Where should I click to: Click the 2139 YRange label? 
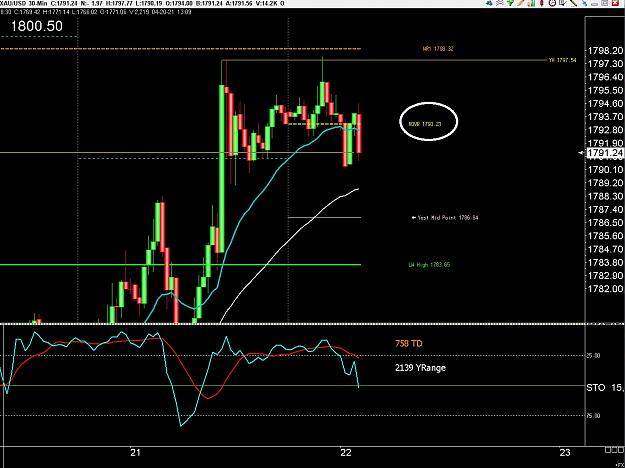coord(420,368)
